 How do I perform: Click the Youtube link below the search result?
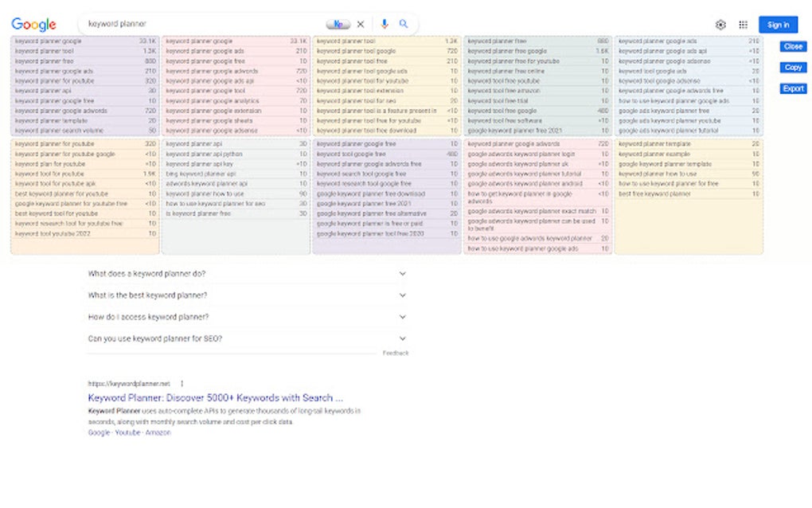pyautogui.click(x=124, y=432)
